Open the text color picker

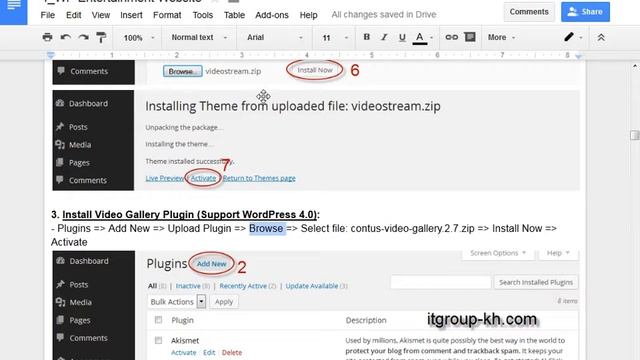(x=420, y=38)
